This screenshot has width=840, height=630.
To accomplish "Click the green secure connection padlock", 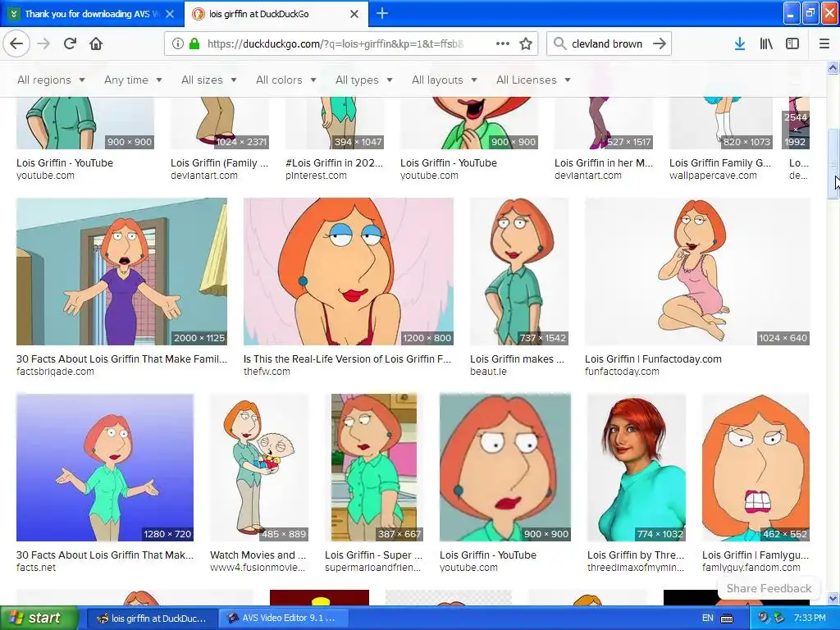I will coord(194,43).
